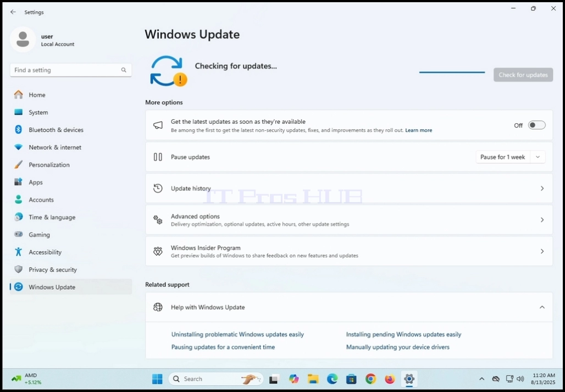Screen dimensions: 565x392
Task: Open Firefox from the taskbar
Action: (390, 379)
